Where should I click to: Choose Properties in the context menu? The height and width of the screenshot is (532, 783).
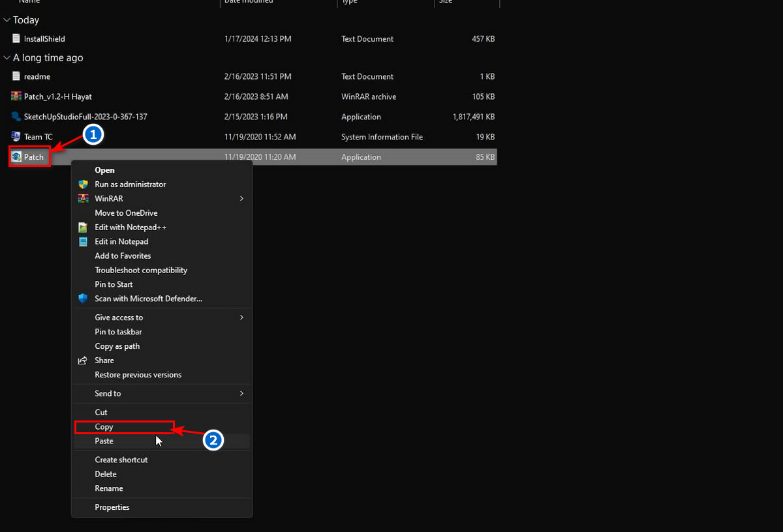pos(112,507)
